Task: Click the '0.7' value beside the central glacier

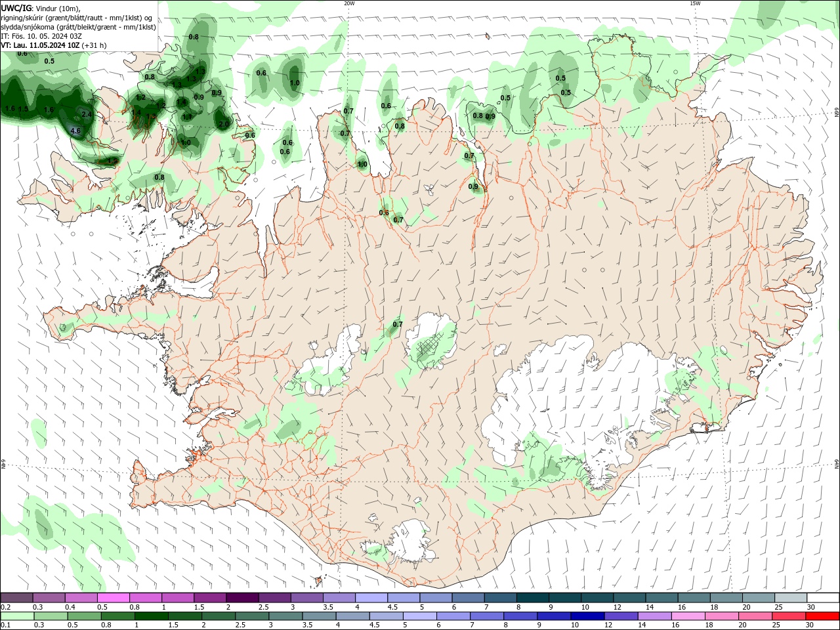Action: coord(398,324)
